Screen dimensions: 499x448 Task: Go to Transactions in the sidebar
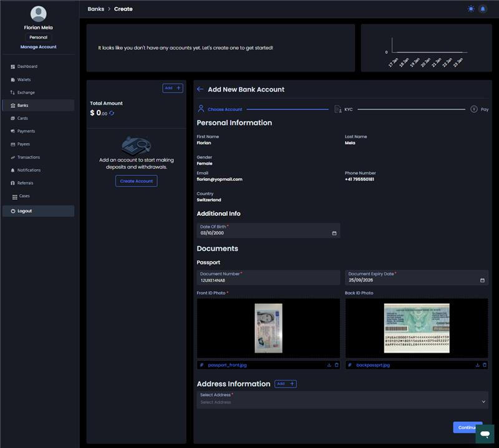[28, 157]
